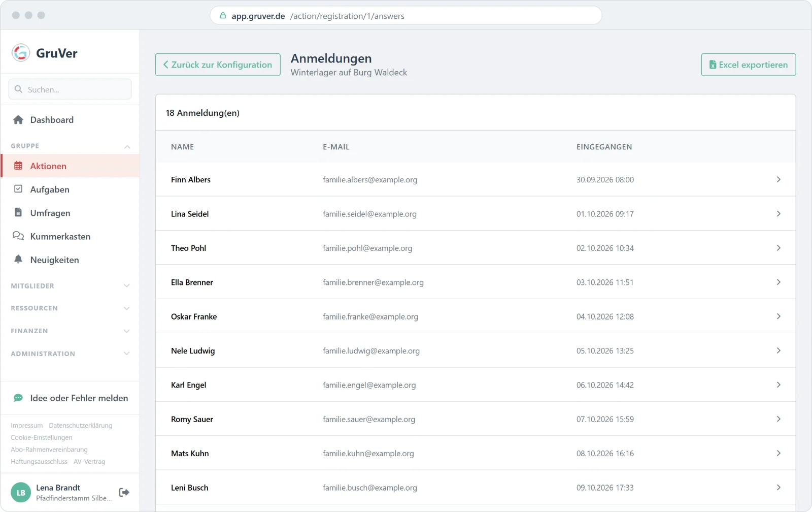Click the lock icon in the address bar
The width and height of the screenshot is (812, 512).
point(223,16)
